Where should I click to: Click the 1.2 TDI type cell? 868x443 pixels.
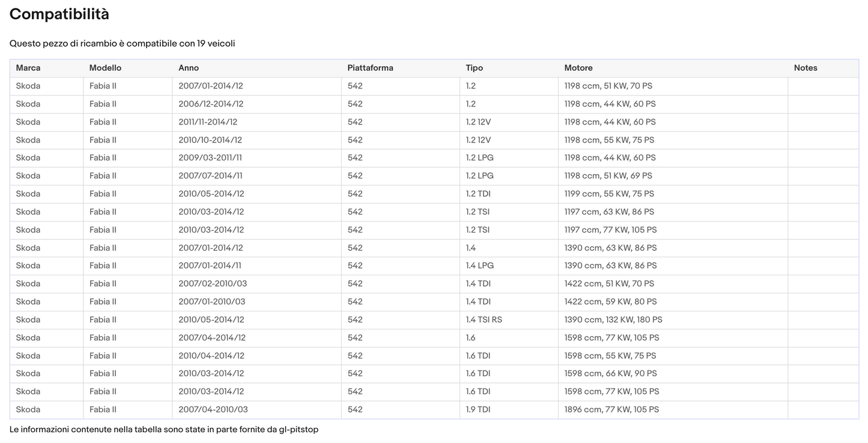pyautogui.click(x=478, y=194)
